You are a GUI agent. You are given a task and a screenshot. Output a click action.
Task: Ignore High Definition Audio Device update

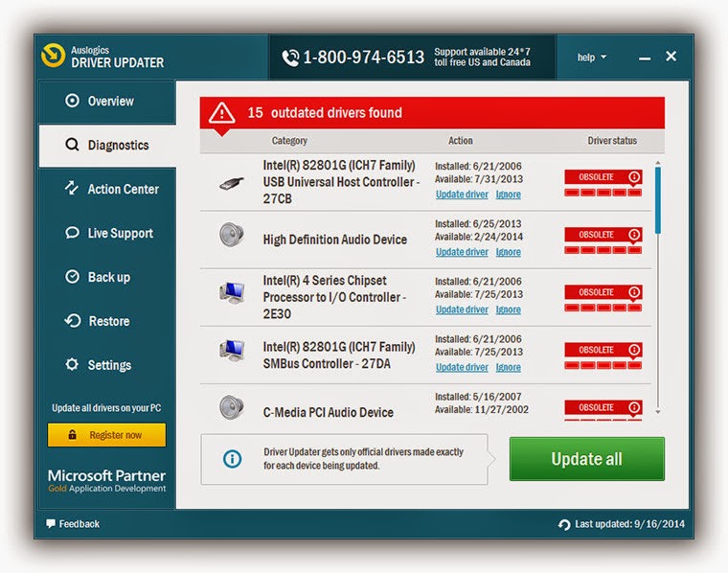(508, 252)
